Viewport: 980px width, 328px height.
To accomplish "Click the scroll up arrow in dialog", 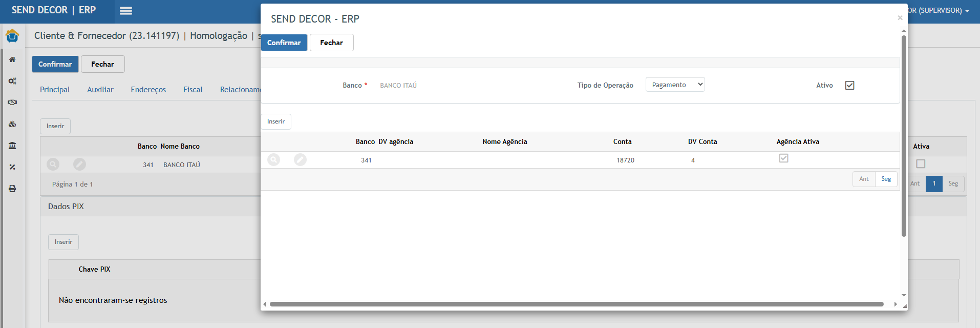I will coord(904,31).
